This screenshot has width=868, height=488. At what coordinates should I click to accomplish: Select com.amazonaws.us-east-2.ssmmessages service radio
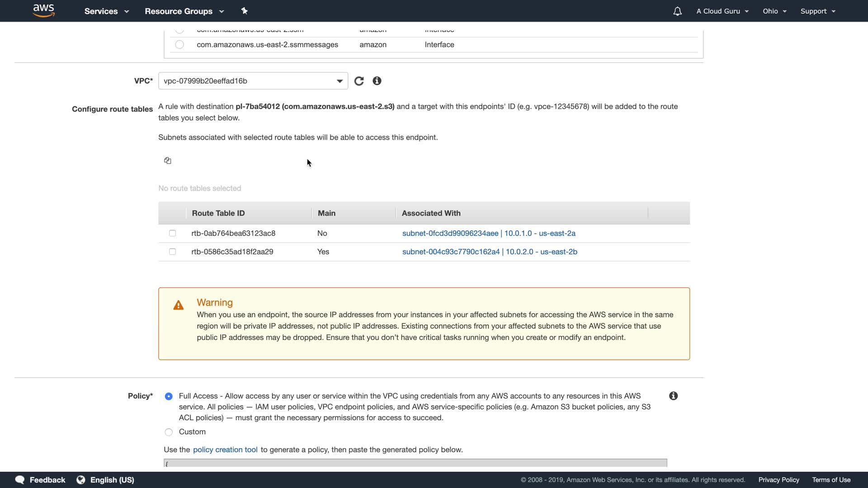pos(179,45)
